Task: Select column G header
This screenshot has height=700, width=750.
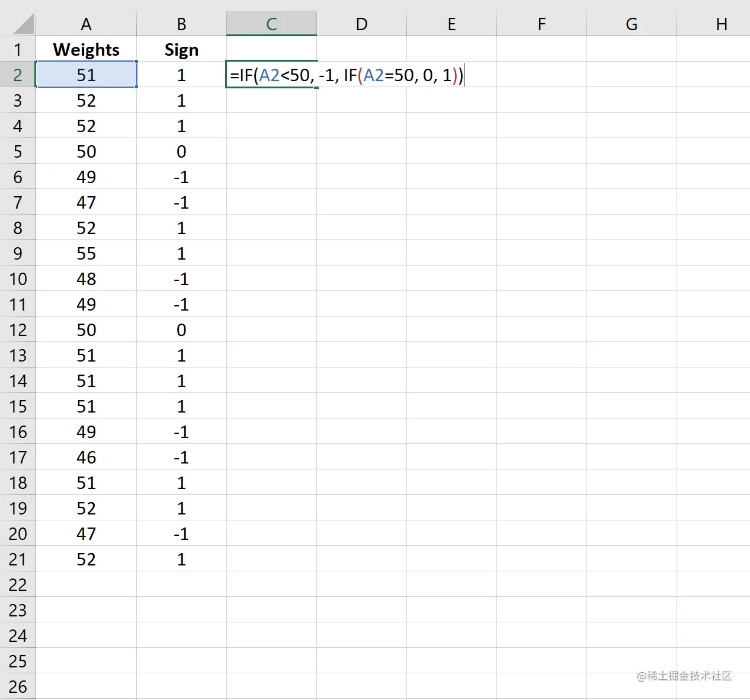Action: 632,24
